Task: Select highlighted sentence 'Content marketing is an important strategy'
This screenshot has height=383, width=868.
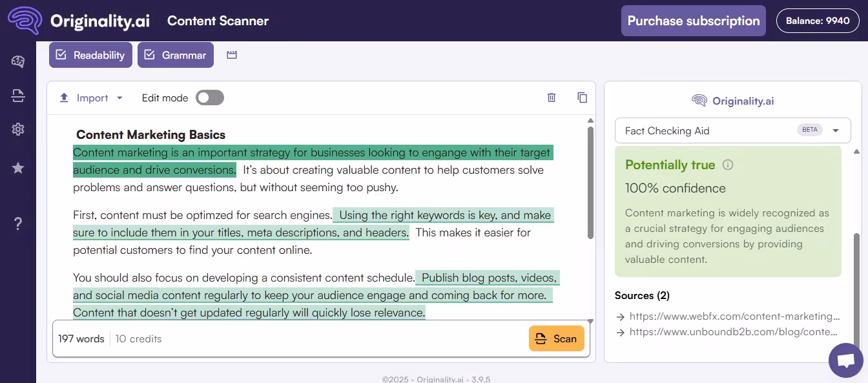Action: tap(313, 161)
